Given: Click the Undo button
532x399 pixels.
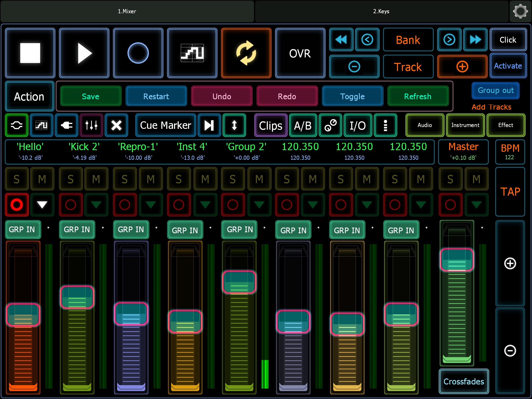Looking at the screenshot, I should point(222,96).
